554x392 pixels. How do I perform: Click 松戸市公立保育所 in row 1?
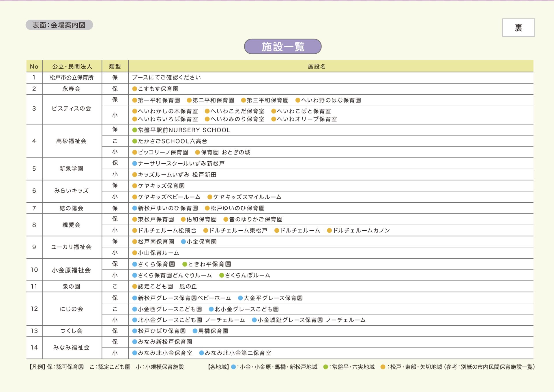(72, 77)
